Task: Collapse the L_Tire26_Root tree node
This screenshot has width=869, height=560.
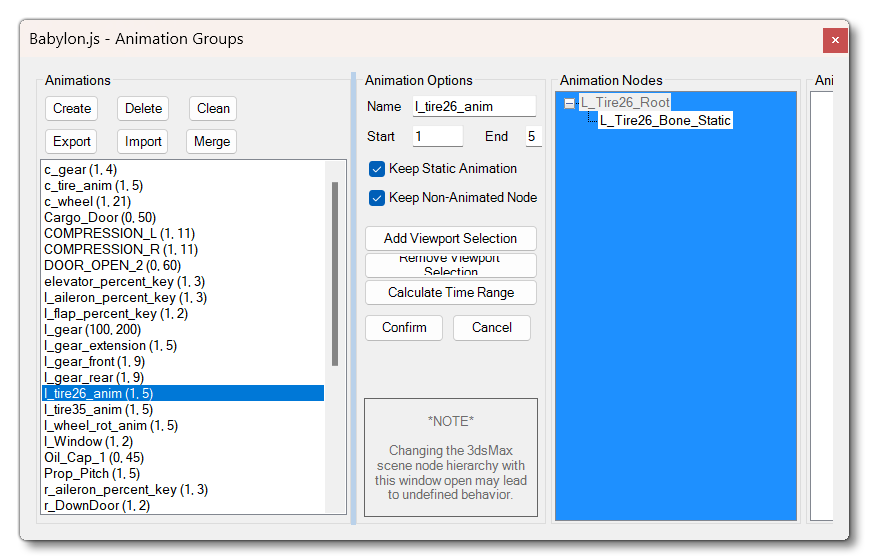Action: [x=570, y=103]
